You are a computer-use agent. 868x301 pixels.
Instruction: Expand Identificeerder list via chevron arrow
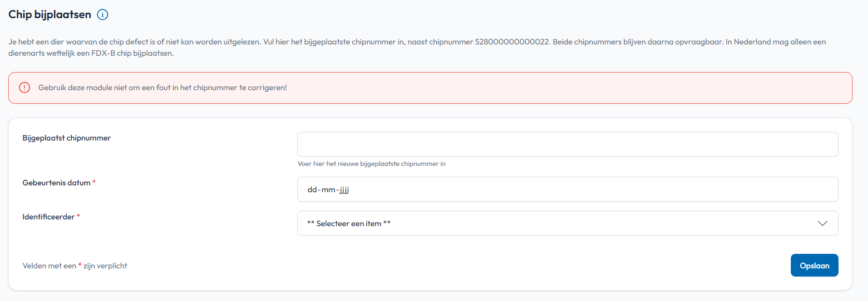point(822,223)
